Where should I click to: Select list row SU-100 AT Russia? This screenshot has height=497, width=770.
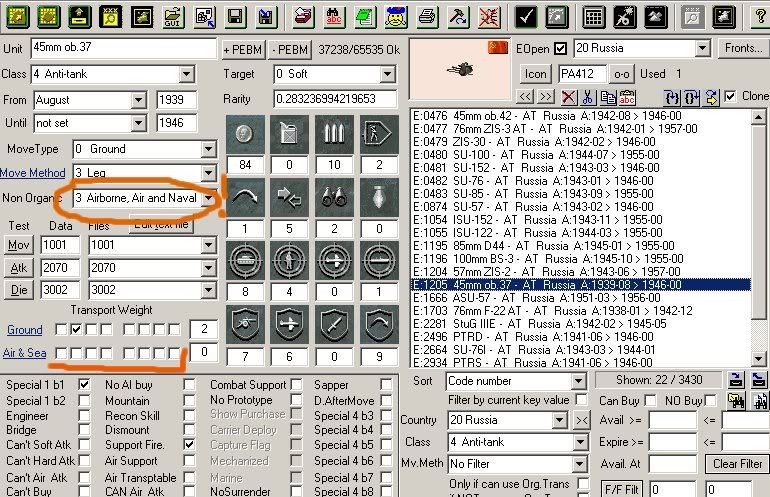click(581, 155)
